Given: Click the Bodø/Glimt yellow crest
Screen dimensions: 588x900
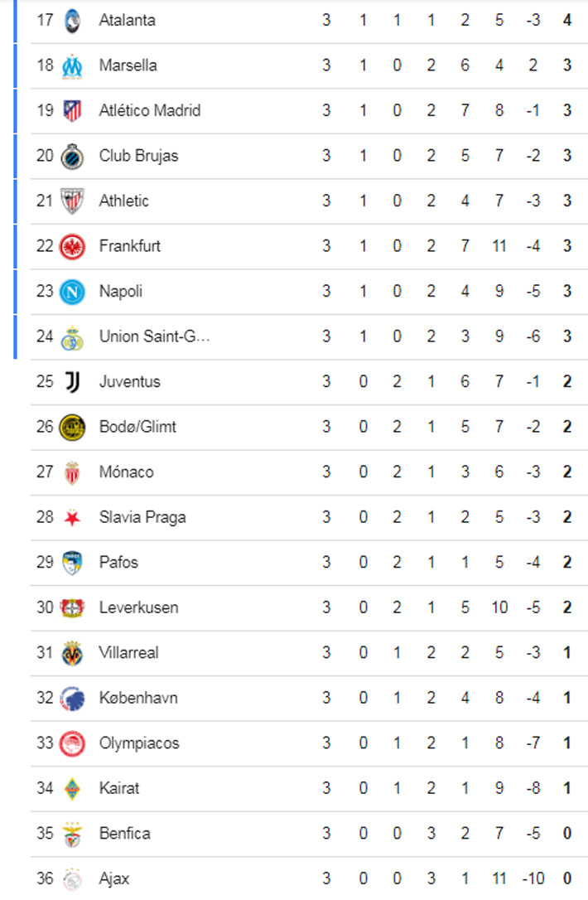Looking at the screenshot, I should (73, 428).
